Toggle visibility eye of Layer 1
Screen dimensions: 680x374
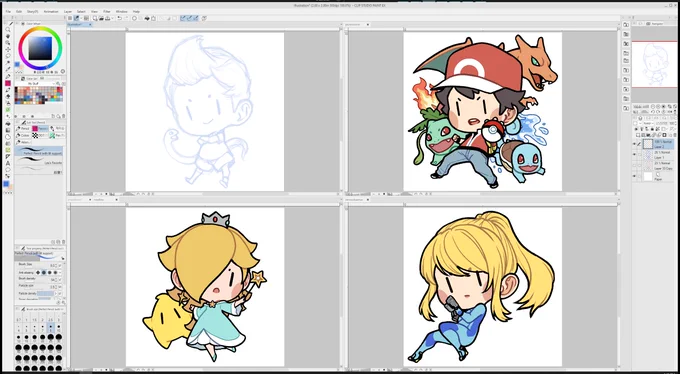(x=634, y=154)
